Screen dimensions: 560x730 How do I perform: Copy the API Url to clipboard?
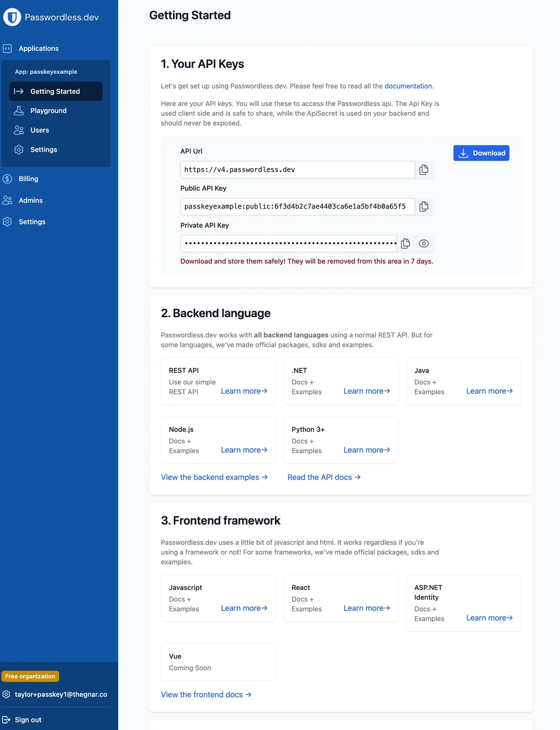424,170
